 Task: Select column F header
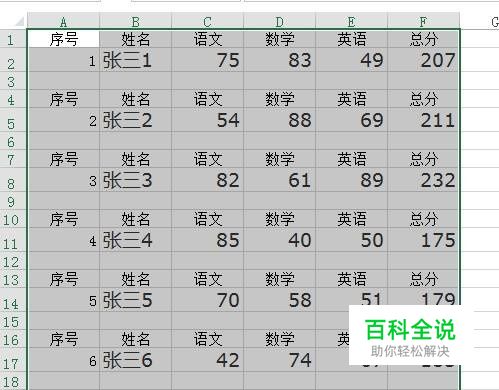(423, 22)
